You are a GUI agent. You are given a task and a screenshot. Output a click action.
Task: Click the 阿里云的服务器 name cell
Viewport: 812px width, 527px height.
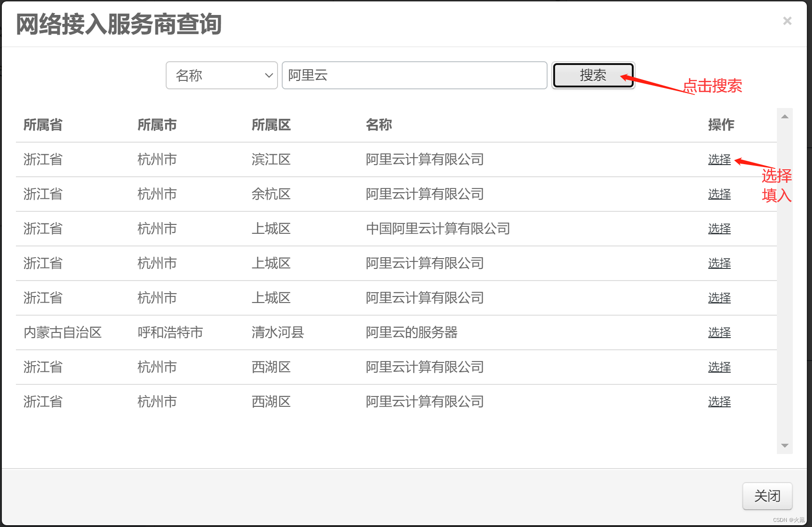click(412, 332)
